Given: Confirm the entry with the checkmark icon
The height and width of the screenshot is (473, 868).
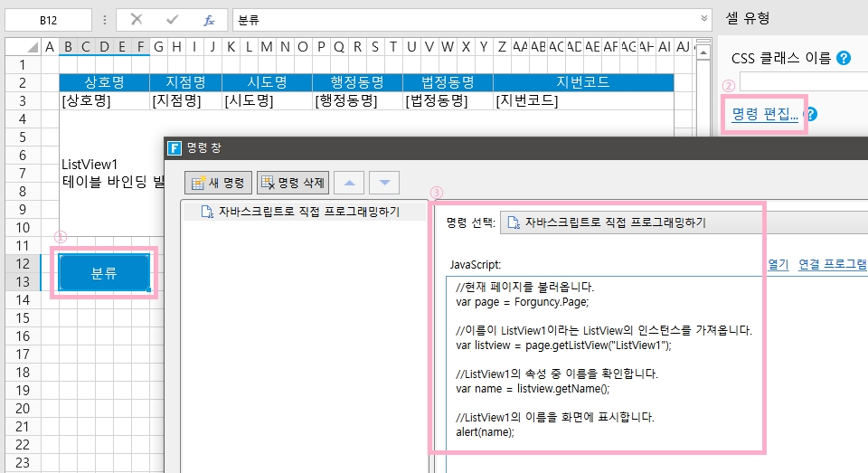Looking at the screenshot, I should (x=173, y=19).
